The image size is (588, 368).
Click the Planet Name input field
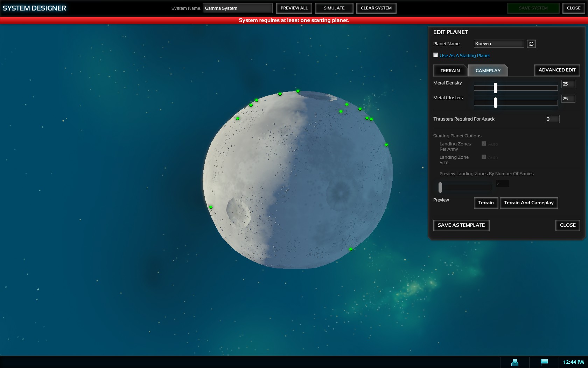(x=498, y=44)
